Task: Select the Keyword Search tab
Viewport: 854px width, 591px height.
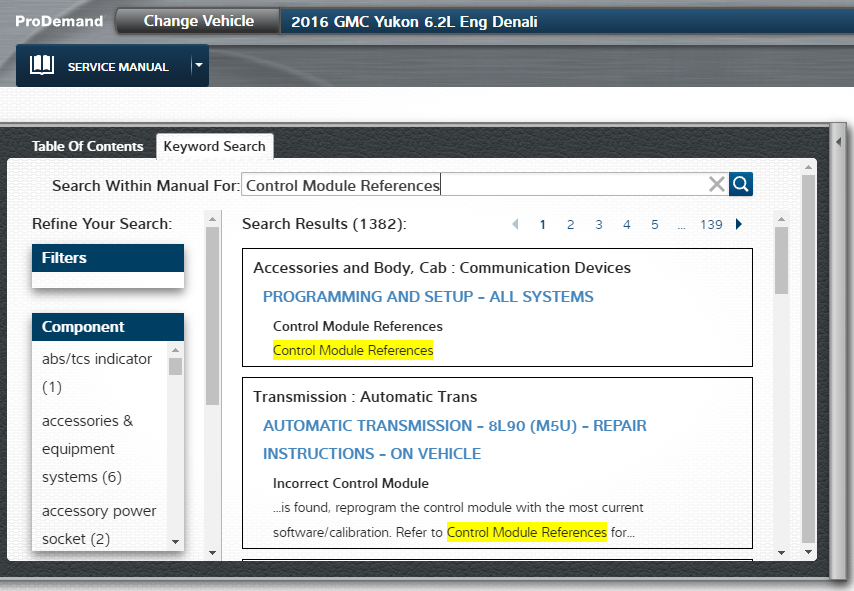Action: (214, 146)
